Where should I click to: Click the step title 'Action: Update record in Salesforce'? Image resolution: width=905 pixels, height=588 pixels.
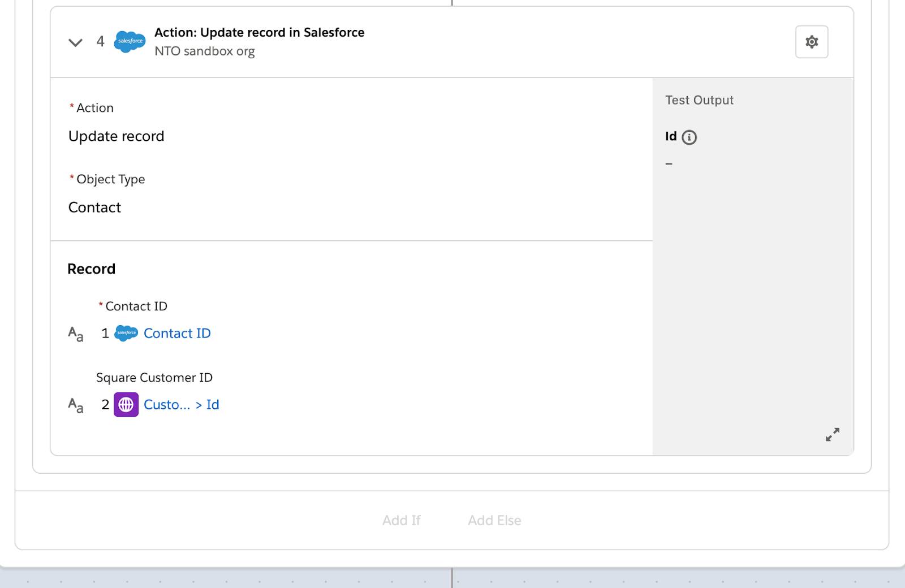point(260,32)
